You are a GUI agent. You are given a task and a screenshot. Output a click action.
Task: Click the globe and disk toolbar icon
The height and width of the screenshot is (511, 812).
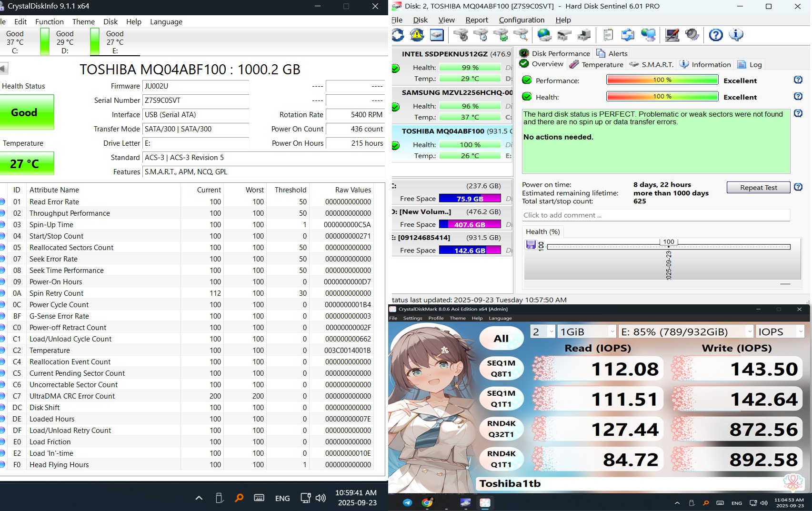tap(544, 35)
